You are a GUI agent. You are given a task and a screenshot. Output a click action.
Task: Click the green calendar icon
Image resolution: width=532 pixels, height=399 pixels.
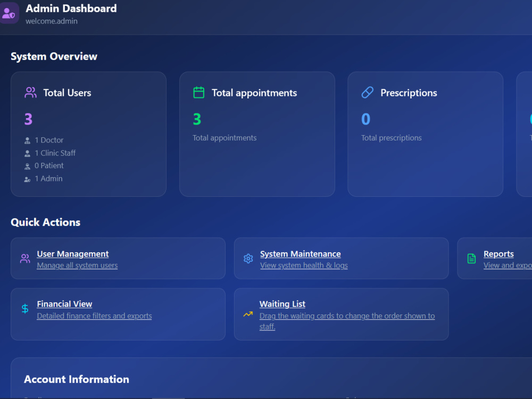(199, 93)
